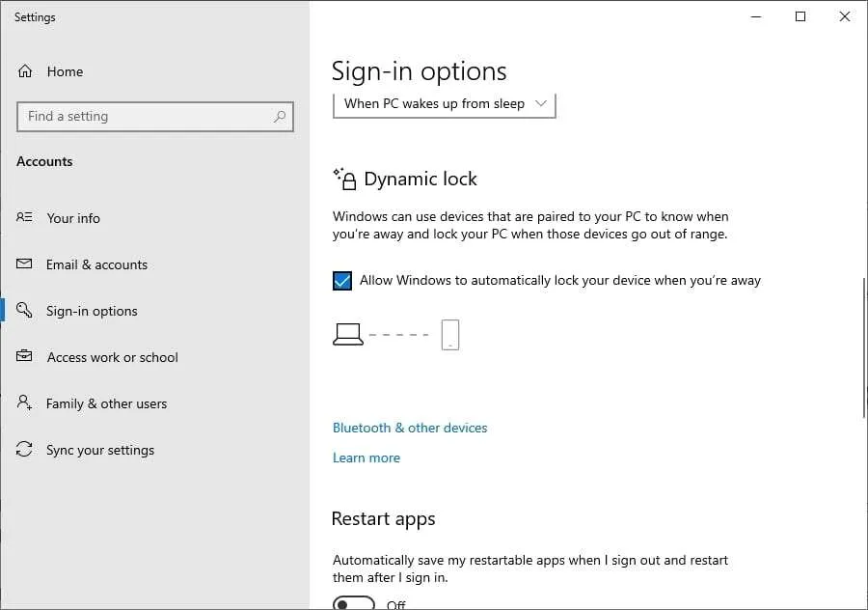
Task: Click the Find a setting search box
Action: [x=155, y=117]
